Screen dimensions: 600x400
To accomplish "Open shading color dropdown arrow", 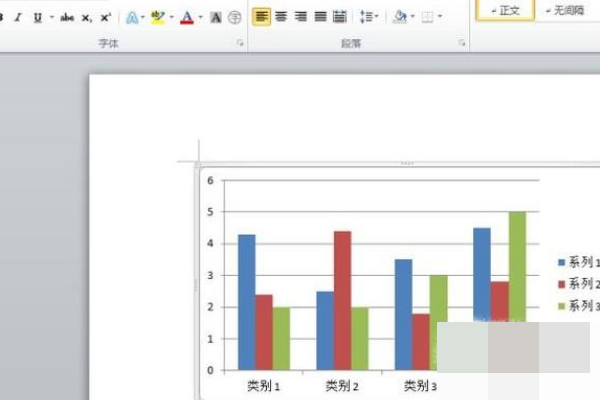I will click(412, 16).
